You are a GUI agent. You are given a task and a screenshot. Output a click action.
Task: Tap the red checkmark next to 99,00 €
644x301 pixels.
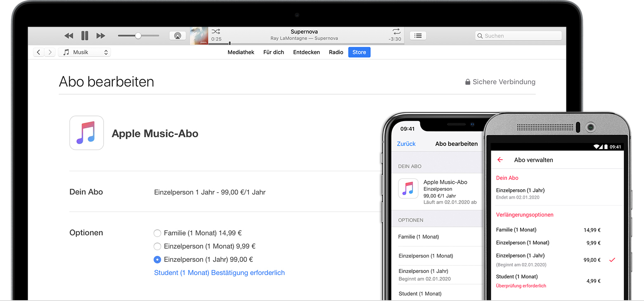coord(612,260)
